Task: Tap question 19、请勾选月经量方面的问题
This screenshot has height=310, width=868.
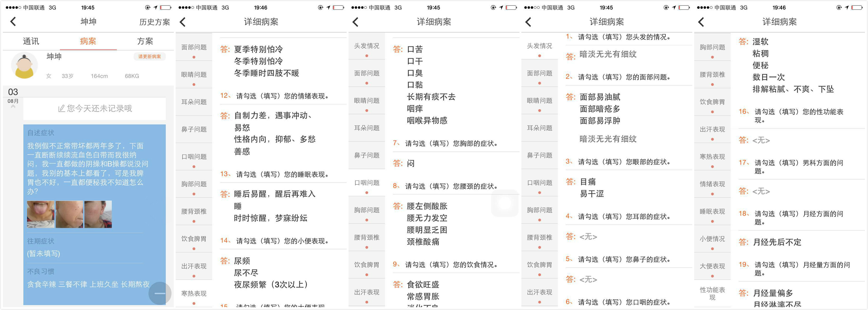Action: coord(794,269)
